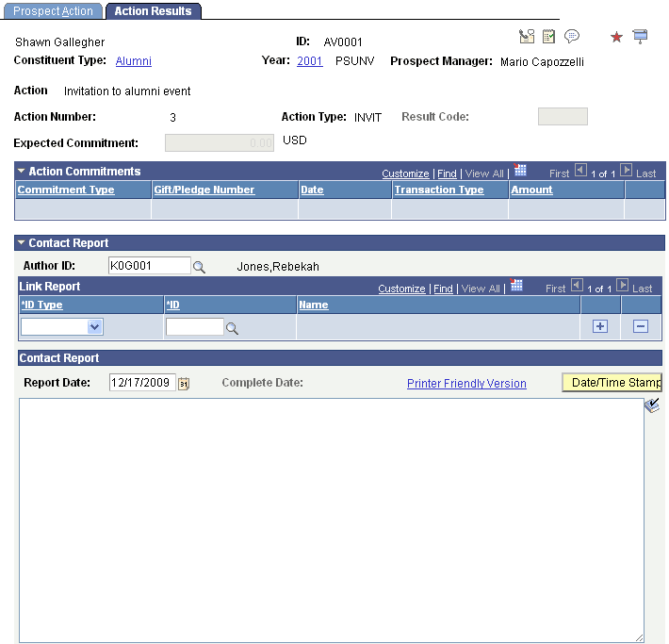Collapse the Contact Report section
The image size is (669, 644).
coord(21,242)
